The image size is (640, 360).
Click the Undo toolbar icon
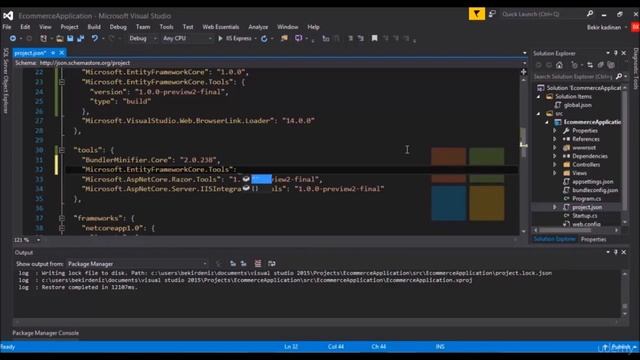94,38
